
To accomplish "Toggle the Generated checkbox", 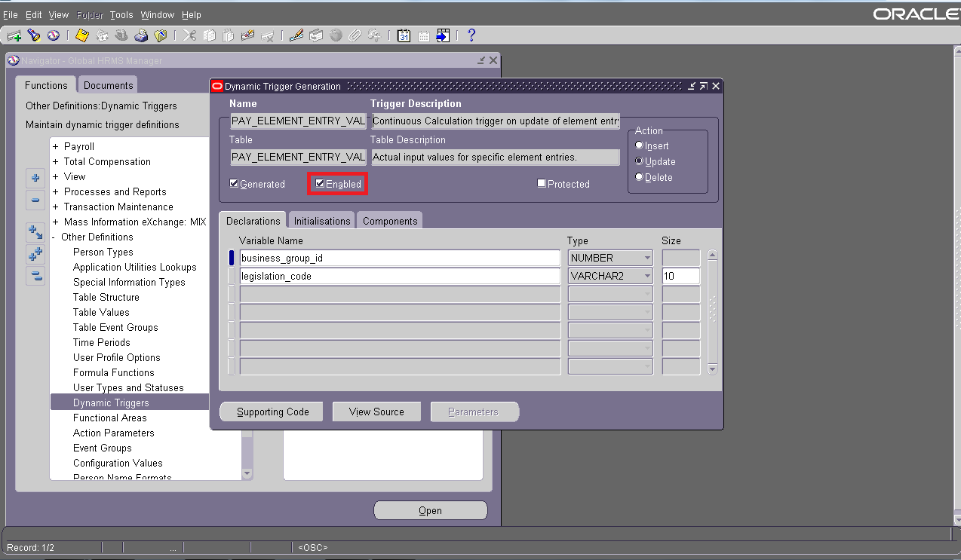I will tap(235, 183).
